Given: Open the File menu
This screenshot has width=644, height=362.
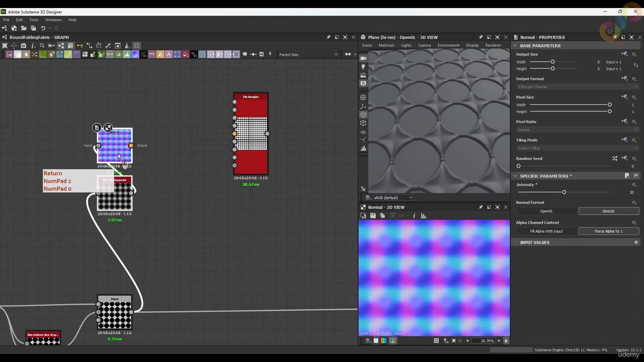Looking at the screenshot, I should 7,20.
